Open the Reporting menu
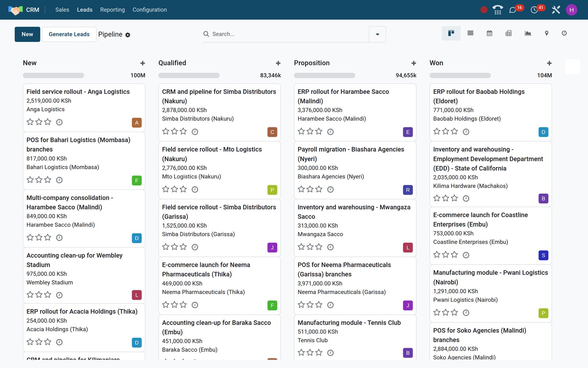Screen dimensions: 588x368 point(112,10)
